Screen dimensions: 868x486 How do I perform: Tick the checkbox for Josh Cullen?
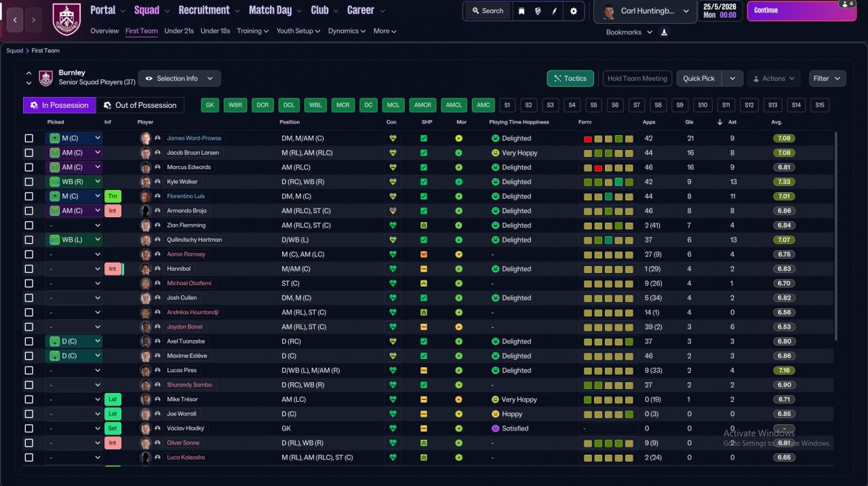[28, 298]
